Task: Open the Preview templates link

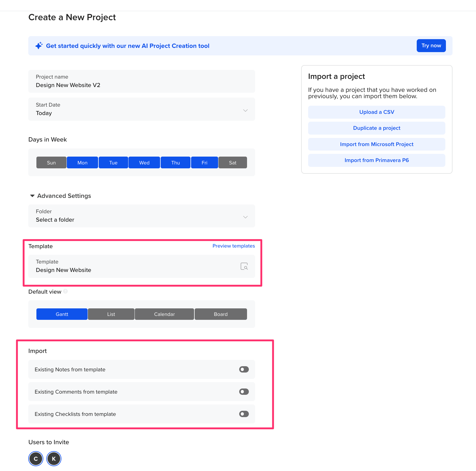Action: coord(233,246)
